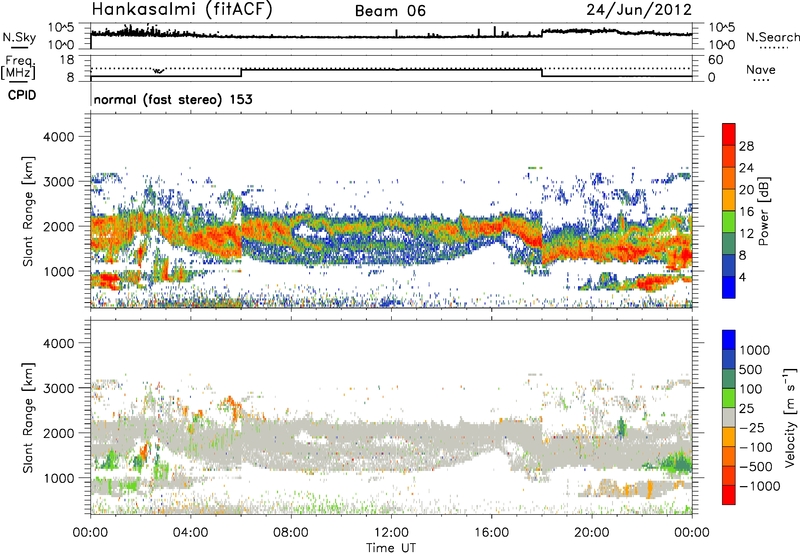Click the blue bottom of power colorbar
The width and height of the screenshot is (800, 554).
729,288
